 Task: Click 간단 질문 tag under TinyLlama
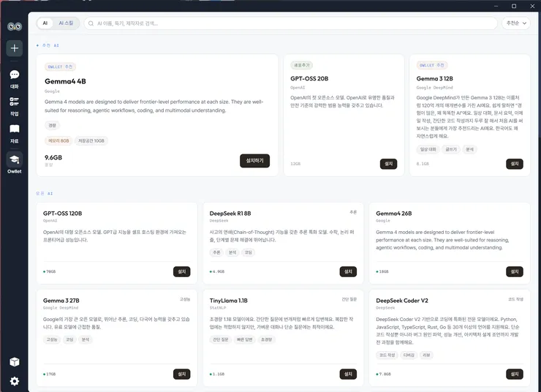pyautogui.click(x=221, y=339)
